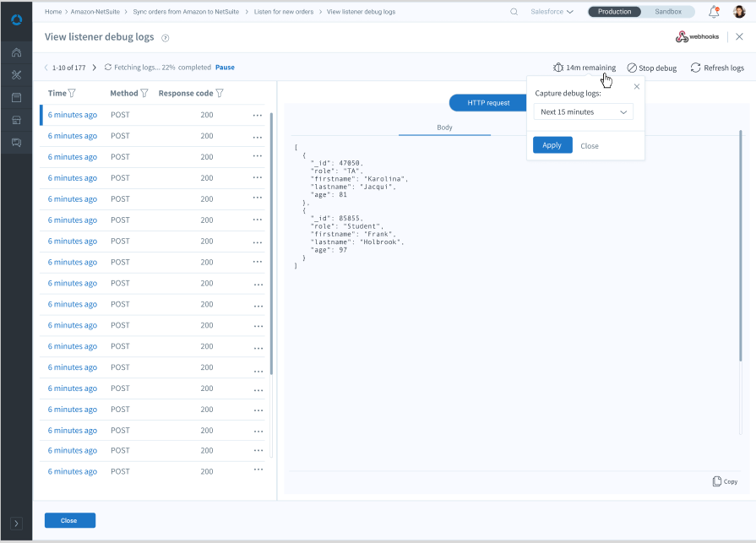The width and height of the screenshot is (756, 543).
Task: Click Stop debug button
Action: pyautogui.click(x=651, y=68)
